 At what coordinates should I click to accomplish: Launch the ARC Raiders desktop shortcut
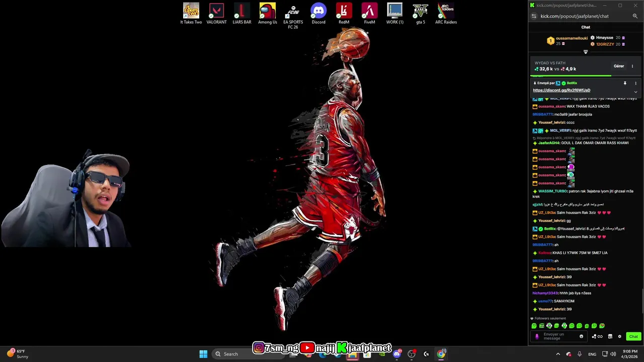click(446, 14)
